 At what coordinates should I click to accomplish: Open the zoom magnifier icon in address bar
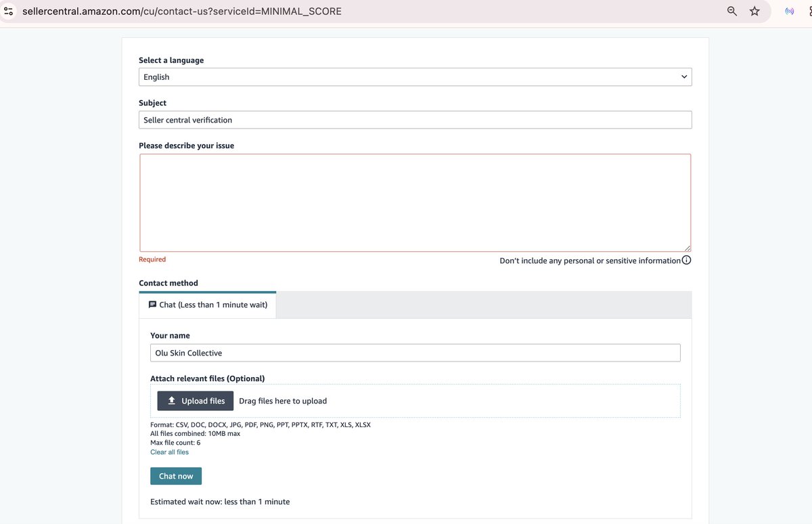(732, 11)
